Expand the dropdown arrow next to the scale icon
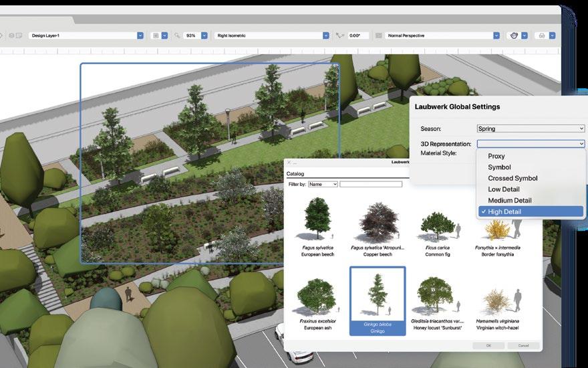Image resolution: width=588 pixels, height=368 pixels. tap(164, 35)
